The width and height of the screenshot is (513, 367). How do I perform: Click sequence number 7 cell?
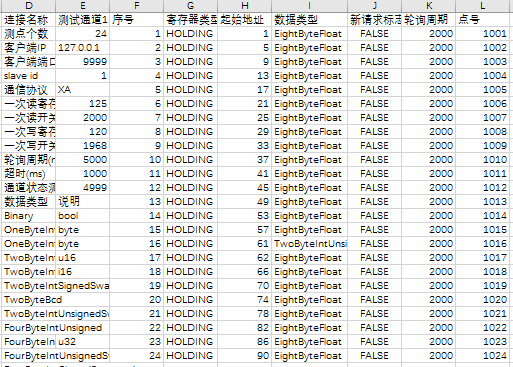click(x=137, y=118)
